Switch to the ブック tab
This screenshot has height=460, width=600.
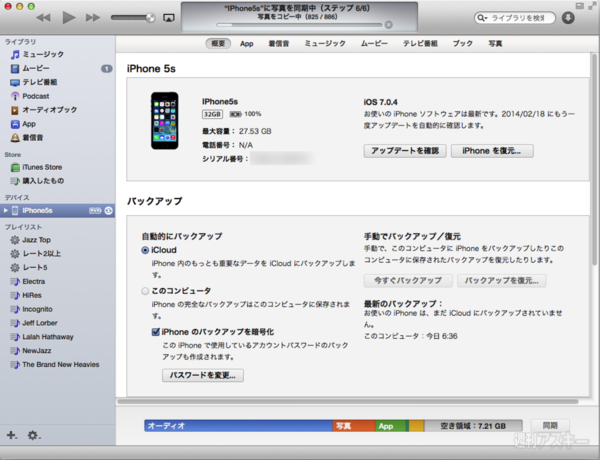pyautogui.click(x=463, y=44)
